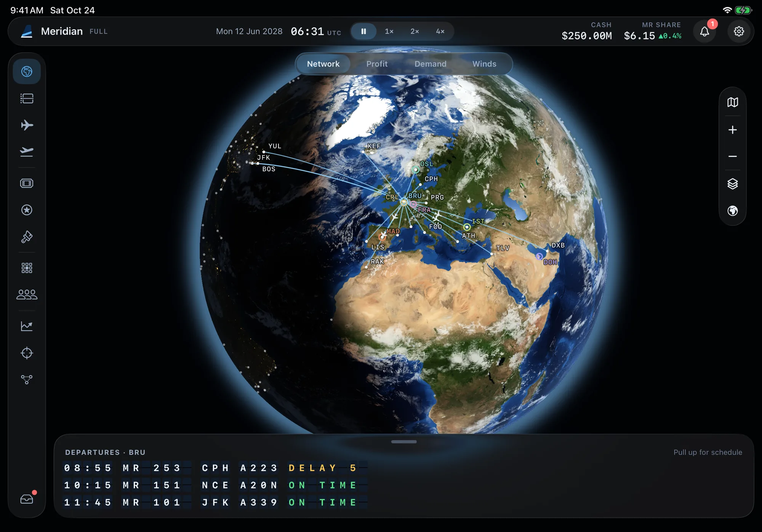Open the analytics chart sidebar icon
This screenshot has width=762, height=532.
[27, 326]
